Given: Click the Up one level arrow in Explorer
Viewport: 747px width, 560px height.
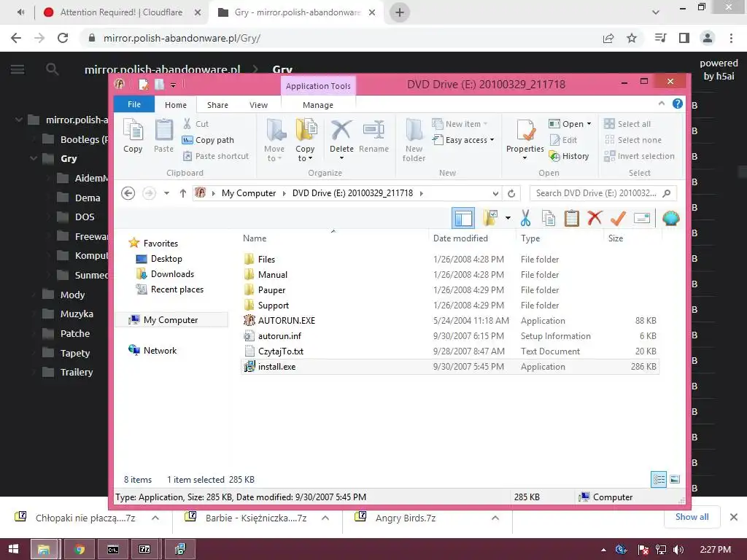Looking at the screenshot, I should 183,193.
